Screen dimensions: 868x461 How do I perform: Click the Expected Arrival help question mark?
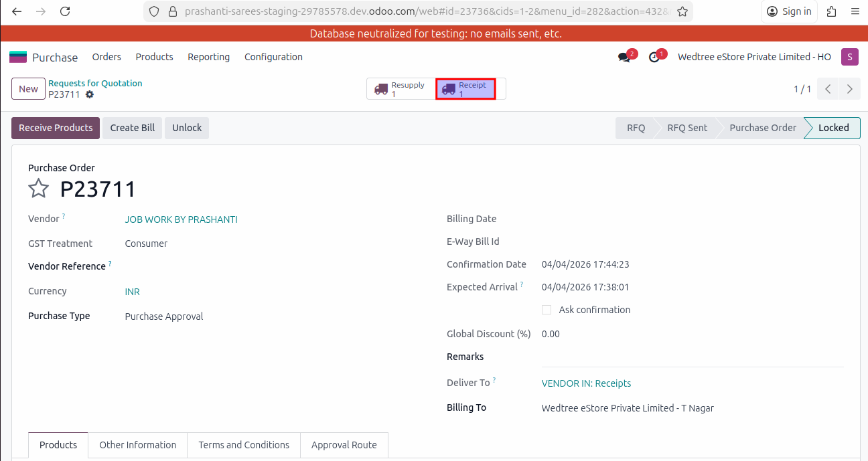pos(522,284)
